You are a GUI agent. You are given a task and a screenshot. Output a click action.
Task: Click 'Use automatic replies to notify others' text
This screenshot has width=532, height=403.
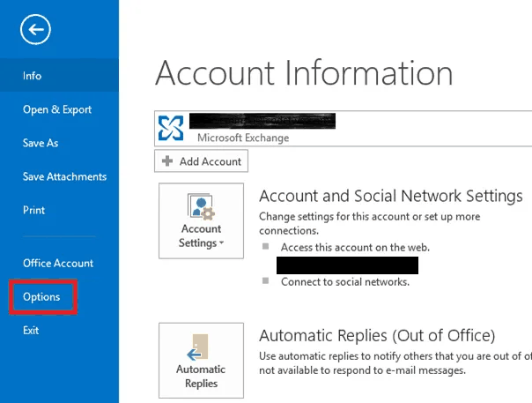coord(395,363)
